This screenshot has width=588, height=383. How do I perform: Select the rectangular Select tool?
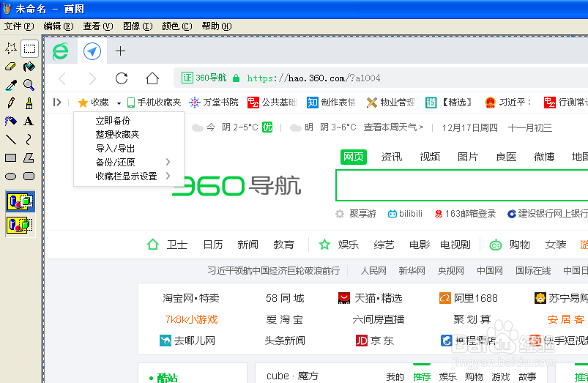point(29,48)
